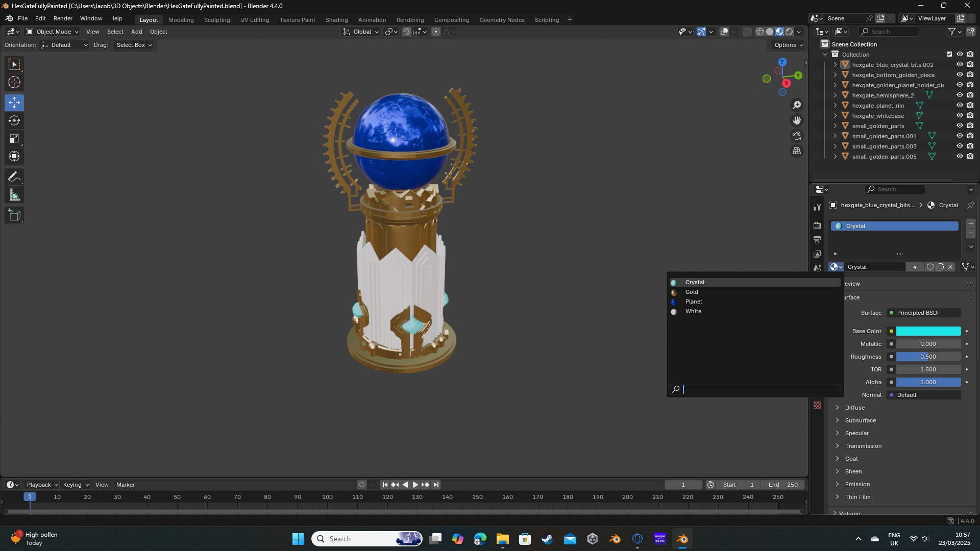Play the animation forward
The height and width of the screenshot is (551, 980).
tap(415, 485)
